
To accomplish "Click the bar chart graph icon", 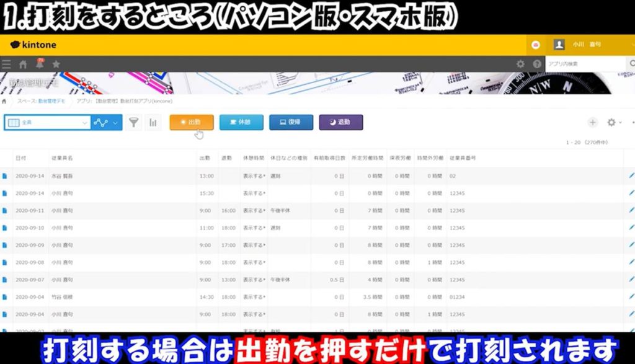I will click(x=153, y=123).
